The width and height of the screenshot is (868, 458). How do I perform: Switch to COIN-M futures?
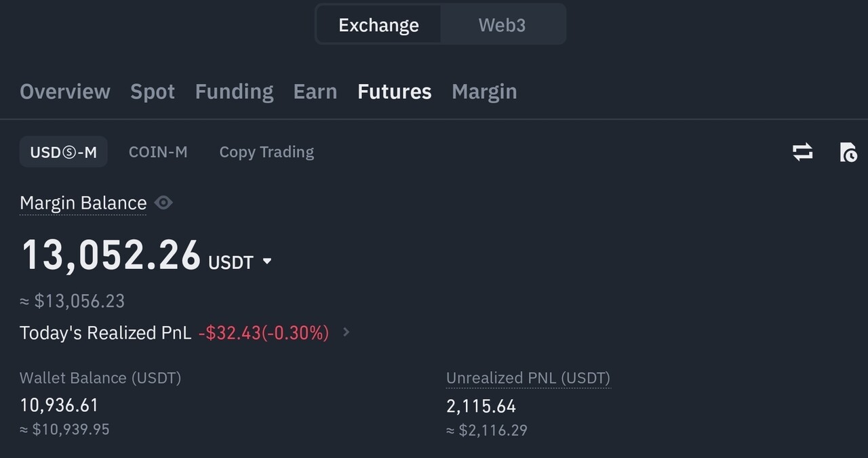pos(158,152)
